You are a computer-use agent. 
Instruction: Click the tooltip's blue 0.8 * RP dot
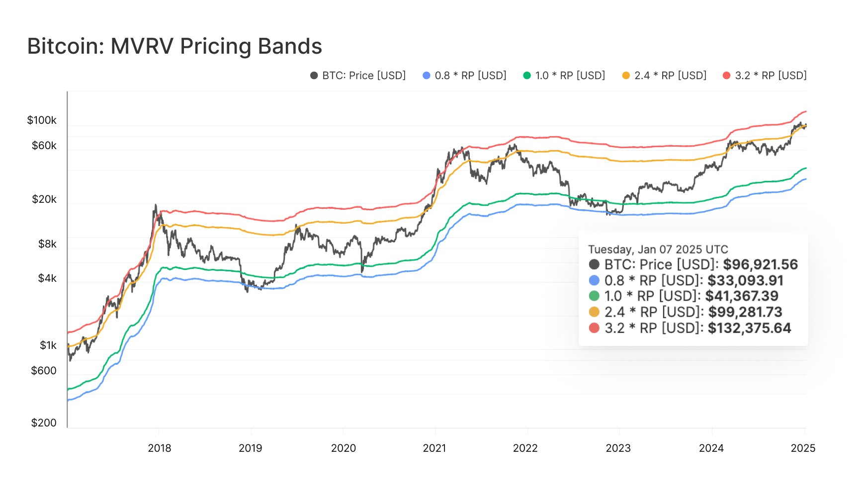(x=594, y=280)
